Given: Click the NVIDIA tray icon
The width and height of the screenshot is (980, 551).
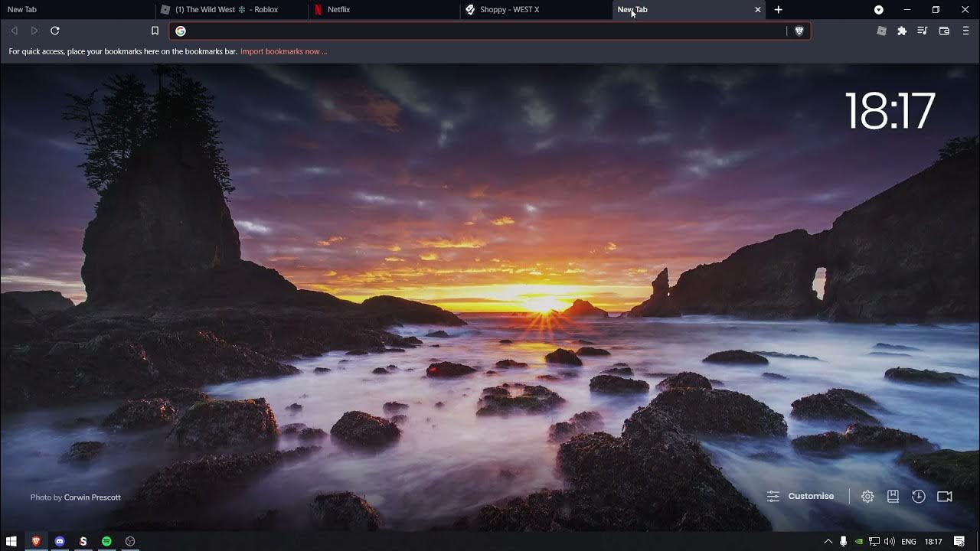Looking at the screenshot, I should 859,542.
